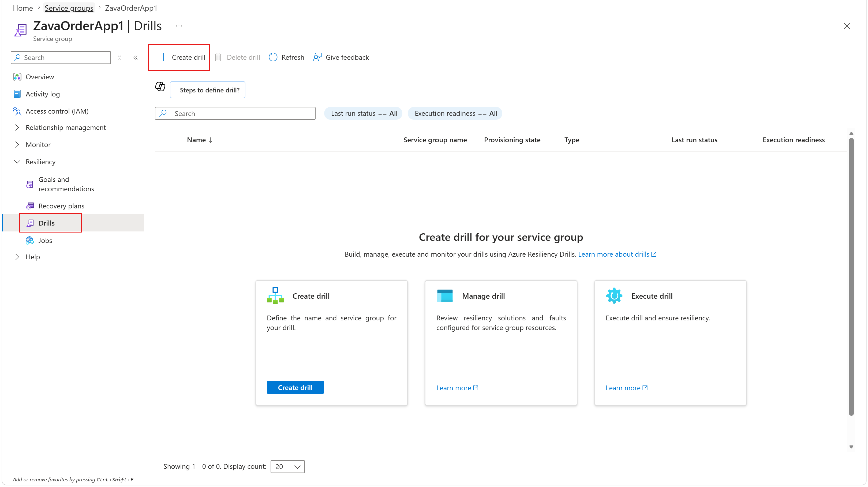Image resolution: width=868 pixels, height=487 pixels.
Task: Click the Refresh circular arrow icon
Action: [x=273, y=57]
